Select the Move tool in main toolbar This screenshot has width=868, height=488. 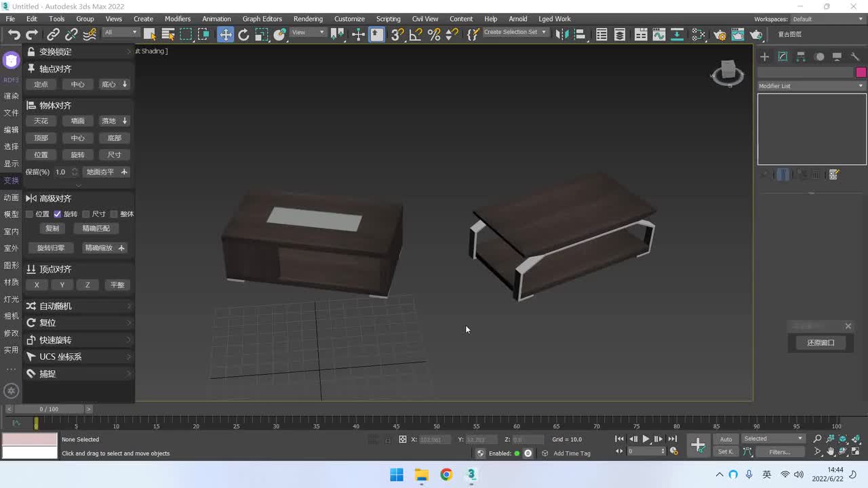click(x=225, y=35)
